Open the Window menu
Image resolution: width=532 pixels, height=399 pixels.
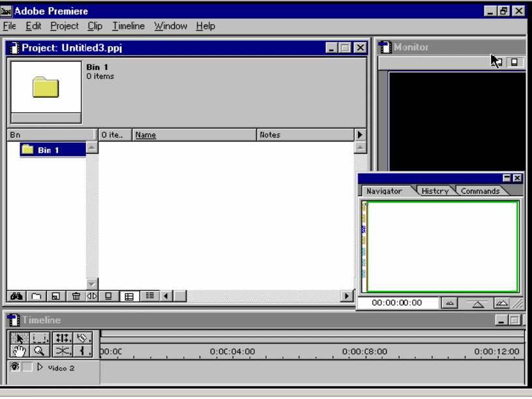point(170,26)
